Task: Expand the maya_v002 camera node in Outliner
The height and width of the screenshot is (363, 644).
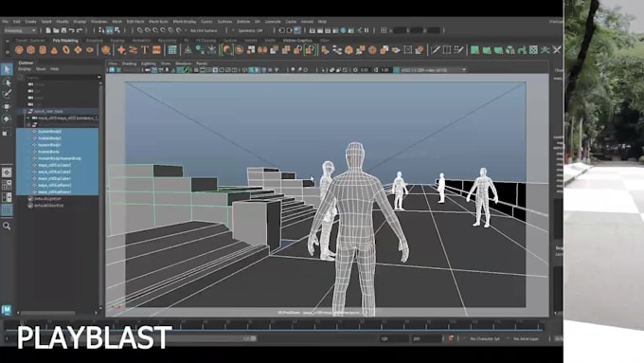Action: [x=28, y=118]
